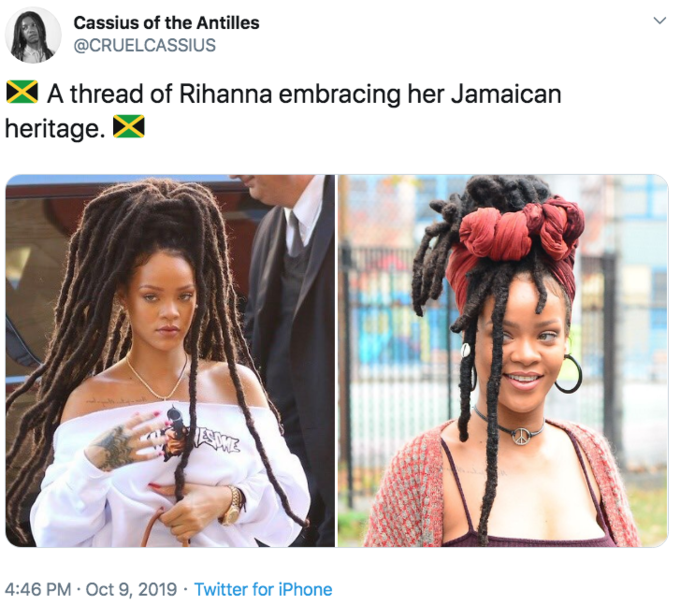Click the peace-sign choker pendant in the right photo
This screenshot has width=680, height=605.
(x=520, y=435)
